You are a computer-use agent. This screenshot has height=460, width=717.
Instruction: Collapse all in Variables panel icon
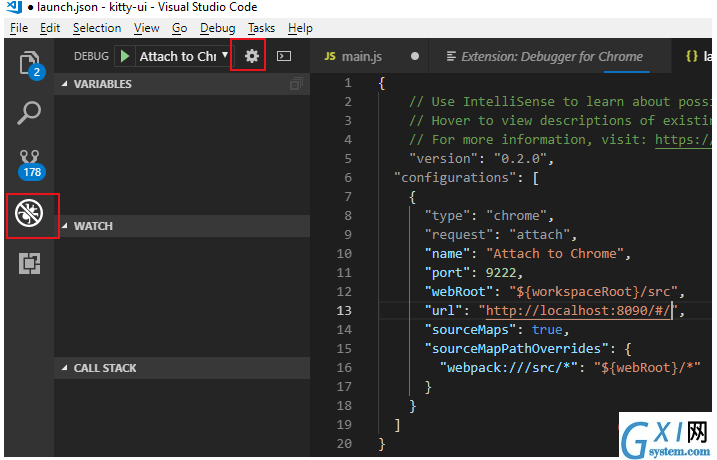[x=296, y=84]
